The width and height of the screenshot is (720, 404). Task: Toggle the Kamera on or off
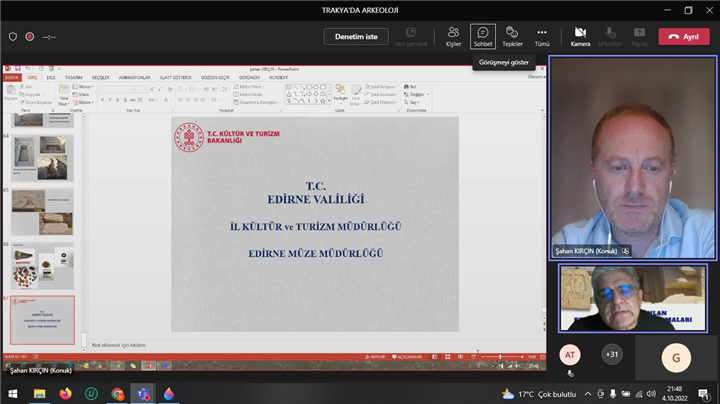coord(580,36)
